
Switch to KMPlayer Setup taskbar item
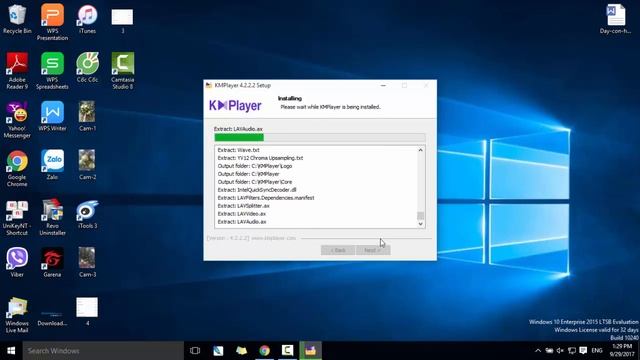(310, 351)
